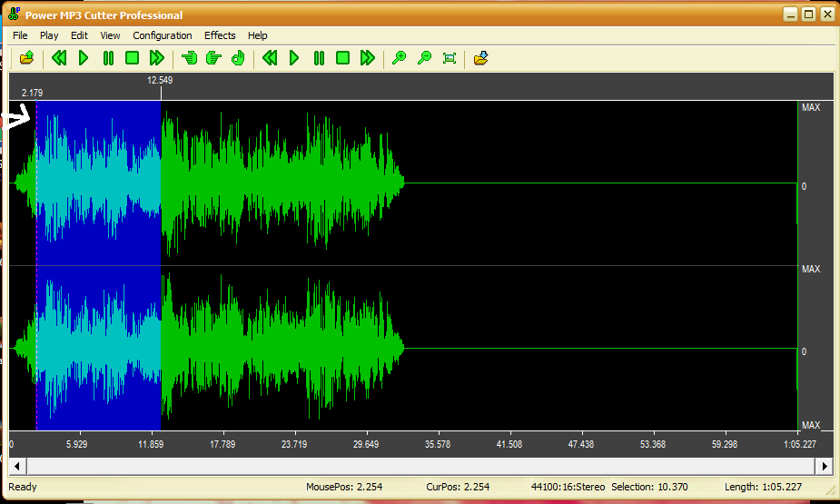Maximize the Power MP3 Cutter window
840x504 pixels.
tap(808, 15)
